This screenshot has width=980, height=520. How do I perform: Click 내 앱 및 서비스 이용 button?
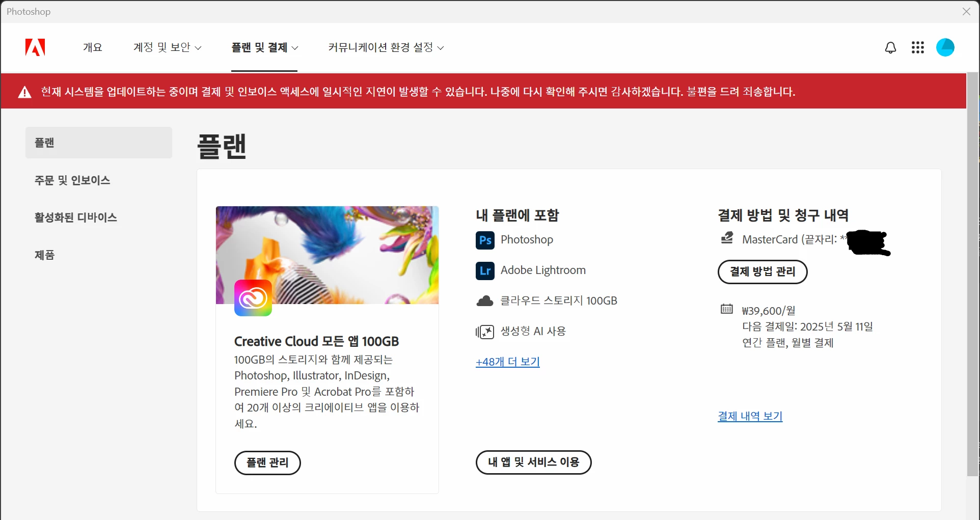534,462
